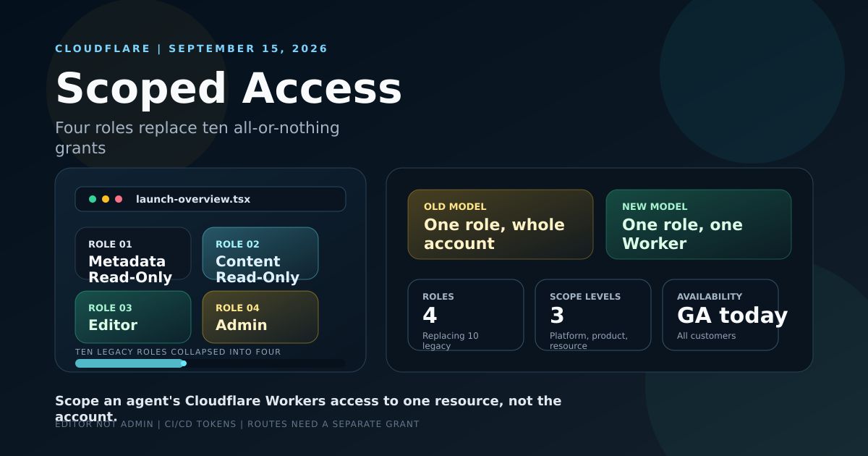Viewport: 868px width, 456px height.
Task: Click the 'Platform, product, resource' caption
Action: click(x=589, y=341)
